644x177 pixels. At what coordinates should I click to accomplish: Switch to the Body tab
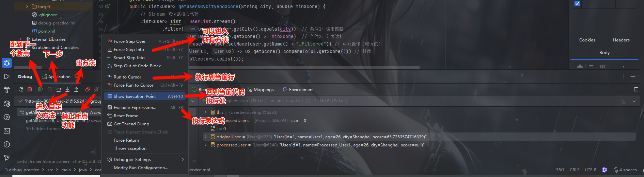point(604,52)
